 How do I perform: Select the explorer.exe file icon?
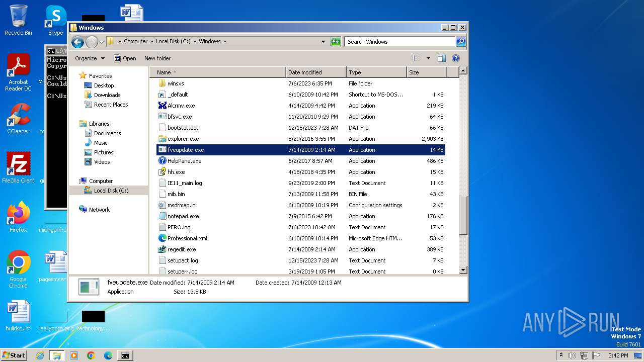click(x=162, y=139)
